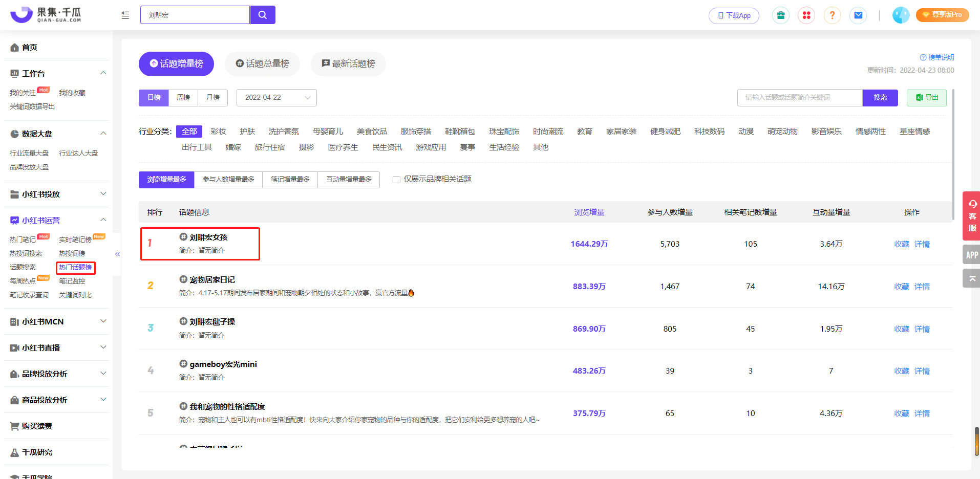Click 详情 for 宠物居家日记 row
980x479 pixels.
(922, 287)
